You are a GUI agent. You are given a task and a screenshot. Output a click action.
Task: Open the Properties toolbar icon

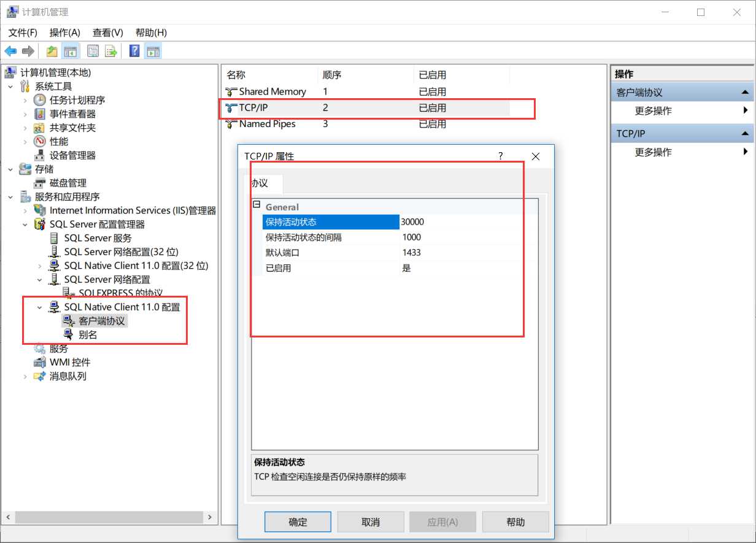pyautogui.click(x=93, y=52)
